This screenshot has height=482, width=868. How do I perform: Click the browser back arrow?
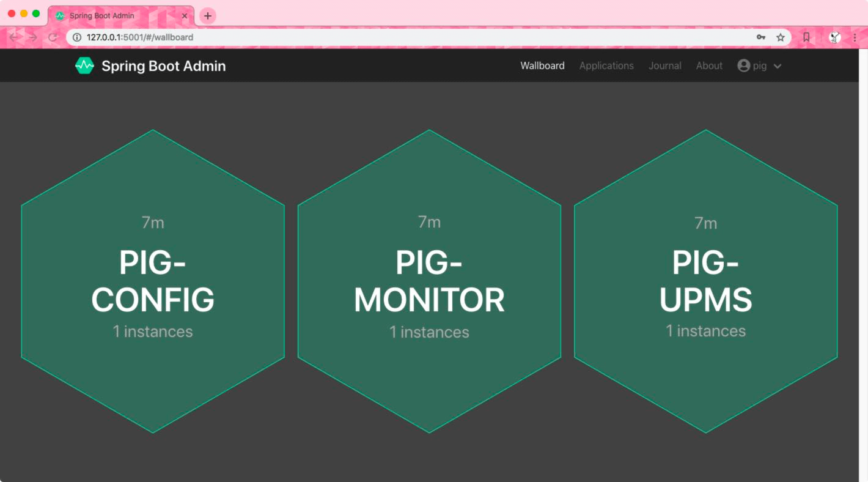click(14, 37)
